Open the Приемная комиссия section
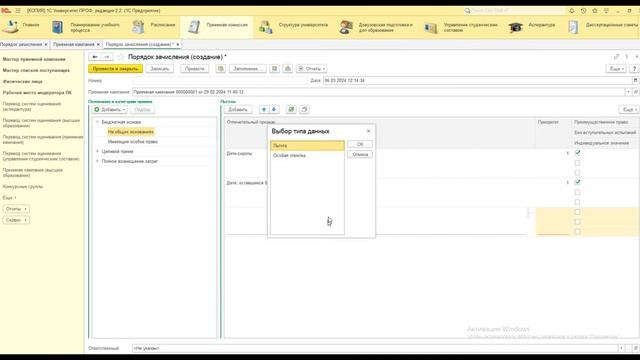Viewport: 640px width, 360px height. click(x=218, y=27)
